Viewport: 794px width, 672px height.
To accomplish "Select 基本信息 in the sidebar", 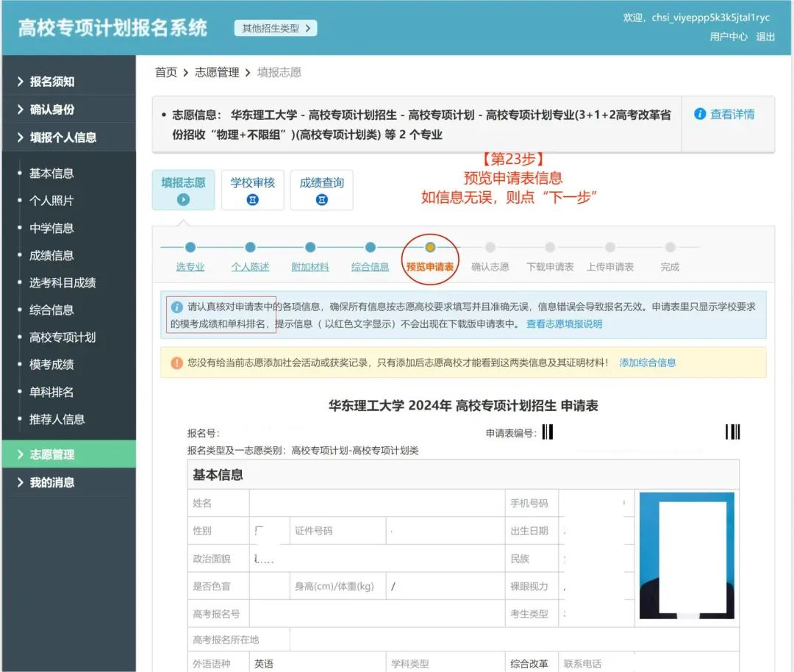I will click(53, 173).
